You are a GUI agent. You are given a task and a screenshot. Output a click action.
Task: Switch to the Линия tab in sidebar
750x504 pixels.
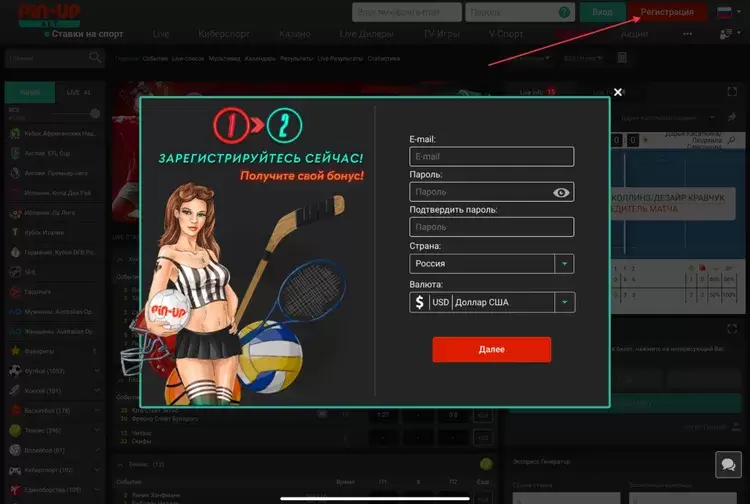[30, 92]
